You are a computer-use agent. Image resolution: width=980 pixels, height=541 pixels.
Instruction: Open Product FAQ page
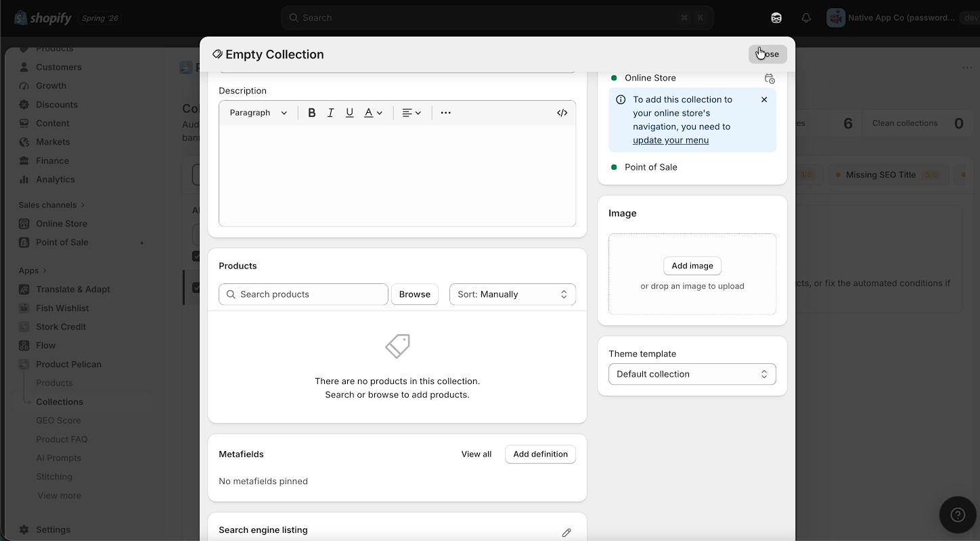click(62, 440)
